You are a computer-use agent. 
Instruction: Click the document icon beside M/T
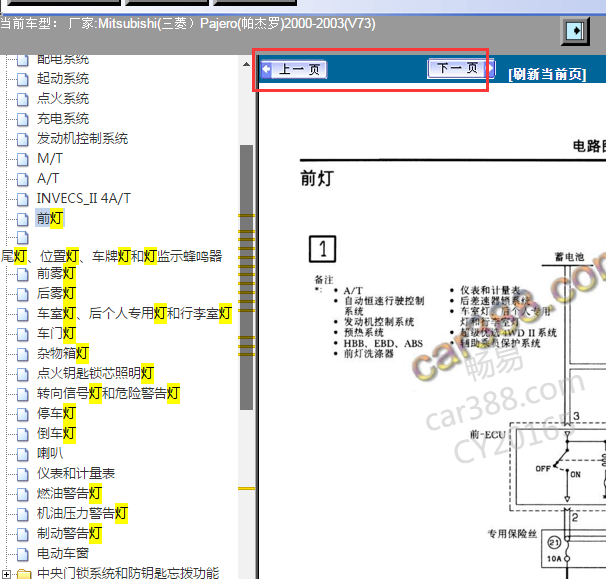pyautogui.click(x=23, y=159)
